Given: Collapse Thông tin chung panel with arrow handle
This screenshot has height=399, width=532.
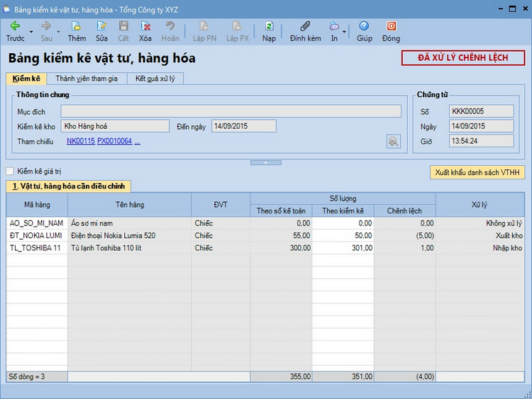Looking at the screenshot, I should [x=266, y=163].
